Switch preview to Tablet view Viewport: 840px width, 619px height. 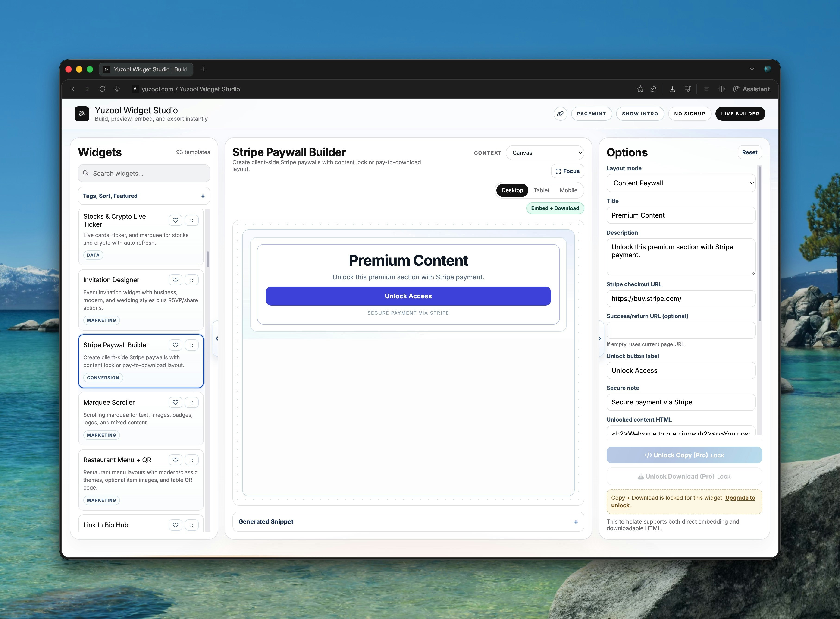click(541, 190)
